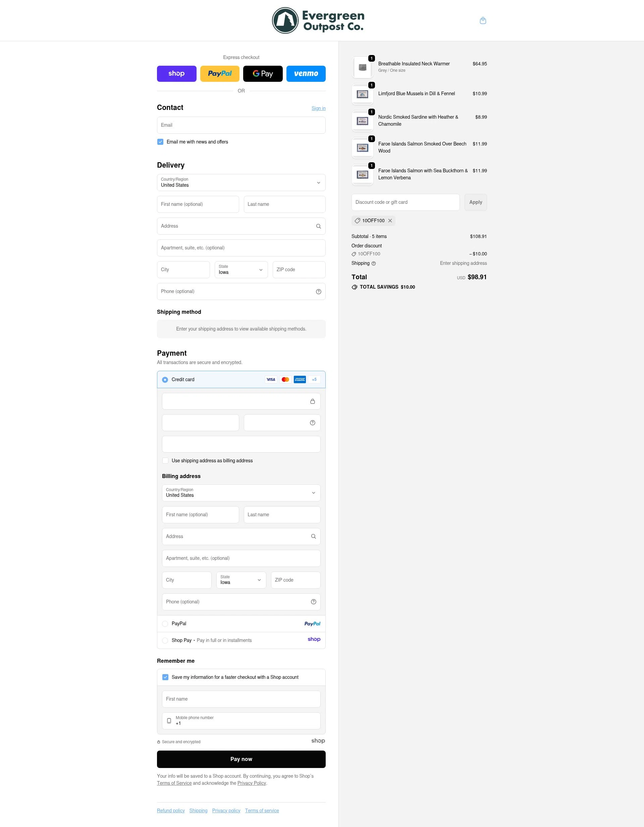View the Refund policy
Screen dimensions: 644x827
tap(170, 810)
